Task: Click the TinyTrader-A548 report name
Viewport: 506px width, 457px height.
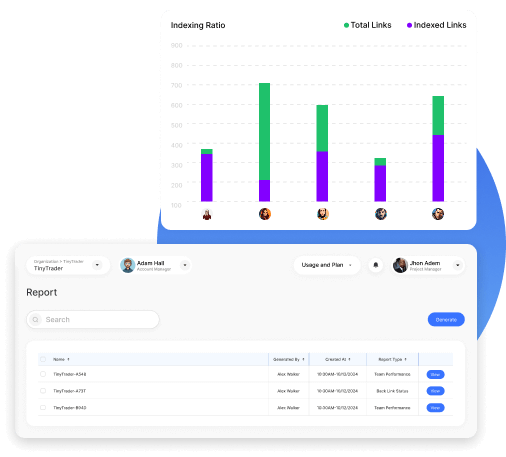Action: pos(70,374)
